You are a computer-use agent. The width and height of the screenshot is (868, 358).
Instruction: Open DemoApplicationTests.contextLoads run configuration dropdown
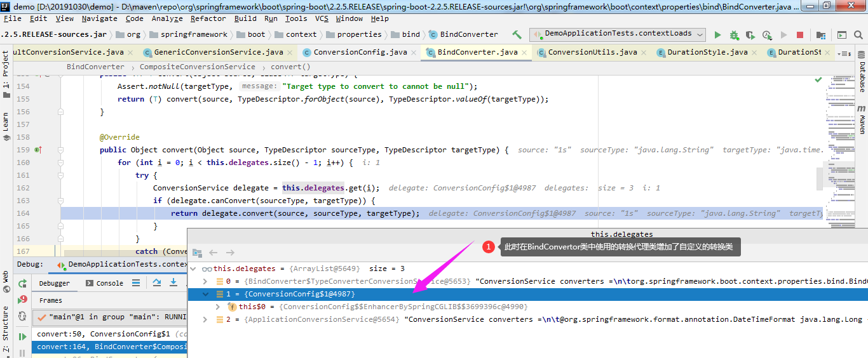point(618,34)
